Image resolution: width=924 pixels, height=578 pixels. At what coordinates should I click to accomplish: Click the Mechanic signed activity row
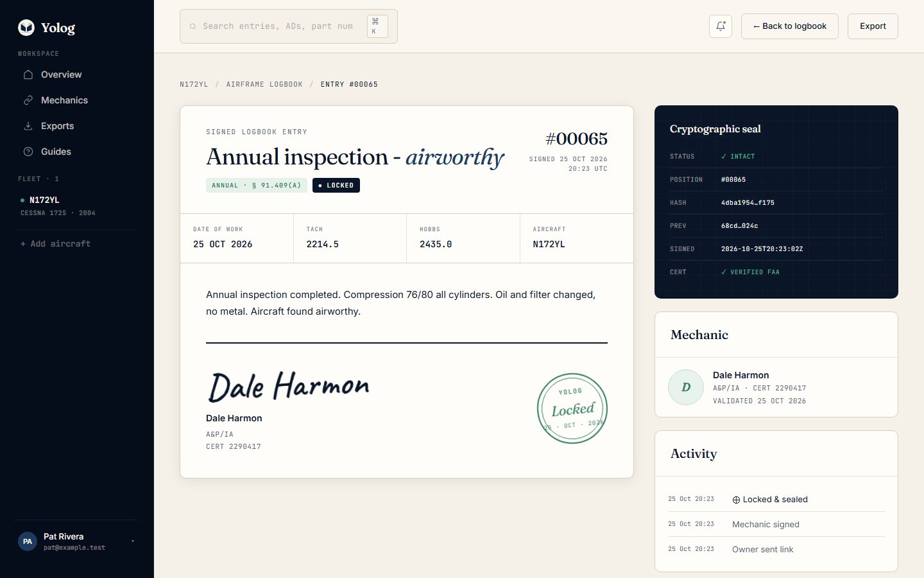pos(776,524)
